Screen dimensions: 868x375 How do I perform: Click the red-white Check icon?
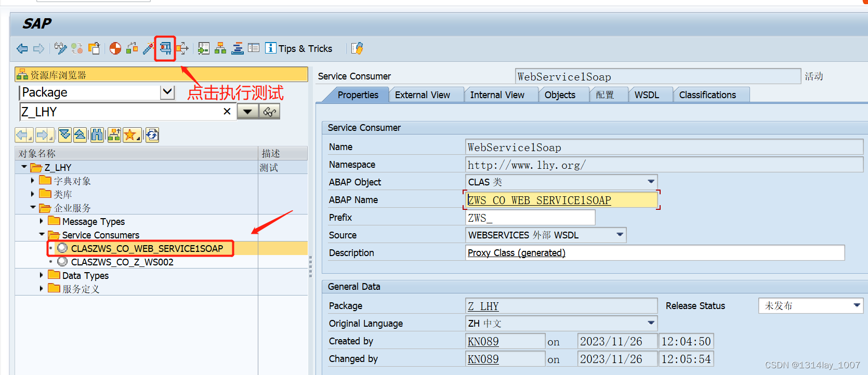(115, 49)
